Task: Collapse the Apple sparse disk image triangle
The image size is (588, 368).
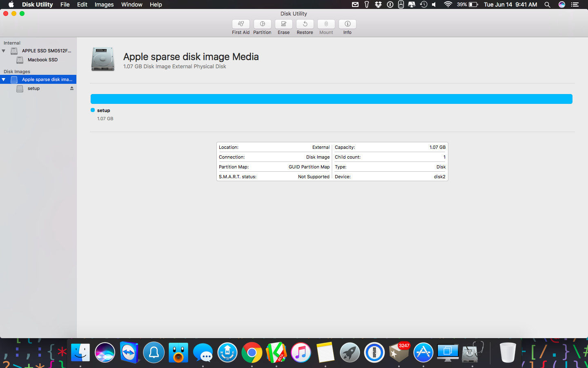Action: point(4,79)
